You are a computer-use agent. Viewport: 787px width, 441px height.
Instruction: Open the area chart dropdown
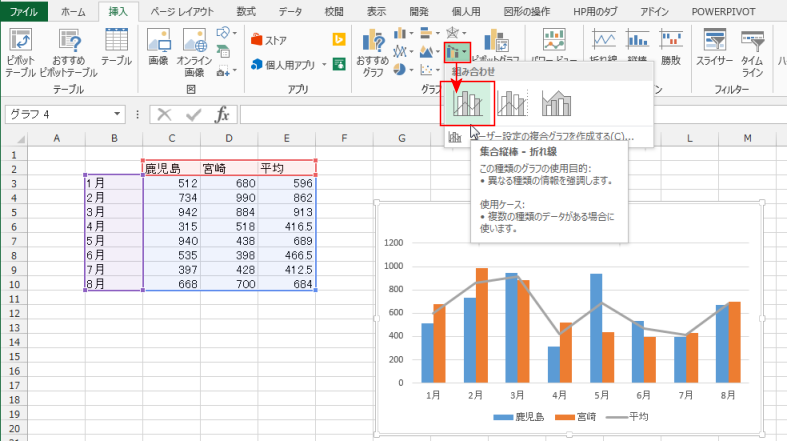point(430,51)
